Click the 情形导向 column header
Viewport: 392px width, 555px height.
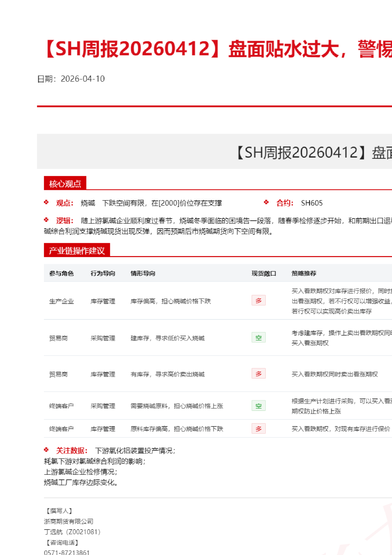coord(143,273)
